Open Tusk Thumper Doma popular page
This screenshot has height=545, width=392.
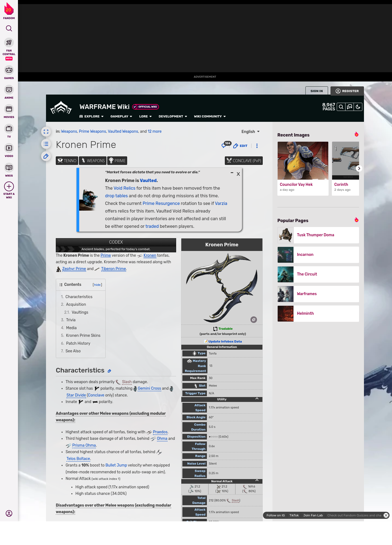[318, 235]
